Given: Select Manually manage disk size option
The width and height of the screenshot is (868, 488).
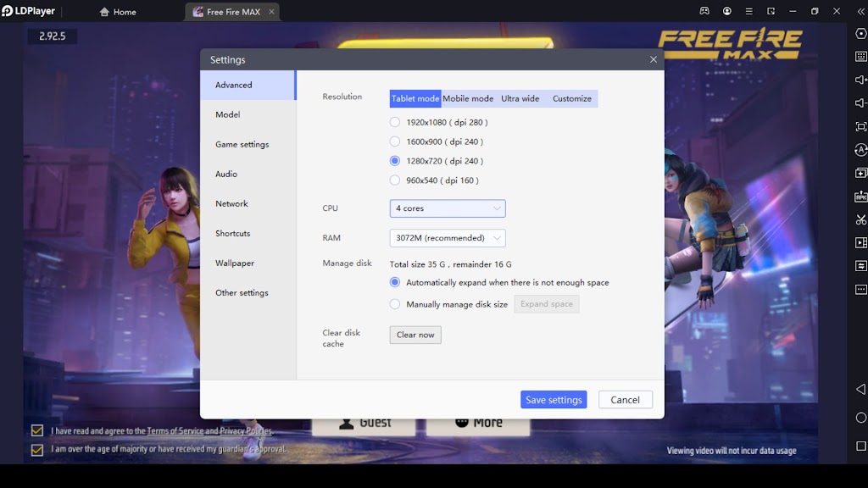Looking at the screenshot, I should tap(395, 304).
